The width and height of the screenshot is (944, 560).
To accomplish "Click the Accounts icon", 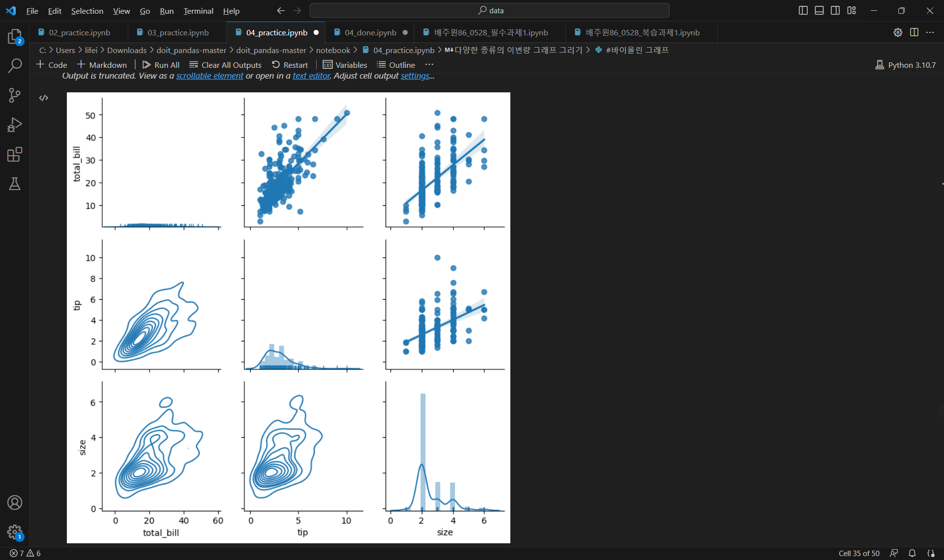I will point(15,503).
